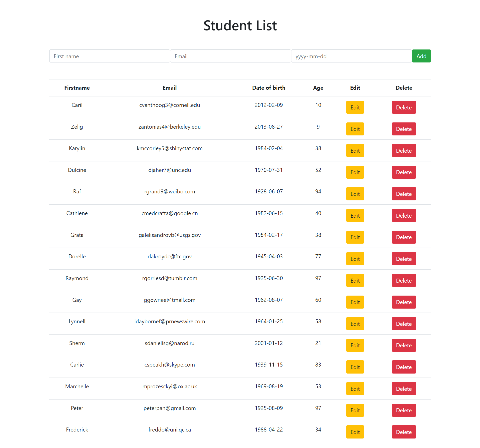The width and height of the screenshot is (480, 448).
Task: Delete the student Zelig
Action: [403, 129]
